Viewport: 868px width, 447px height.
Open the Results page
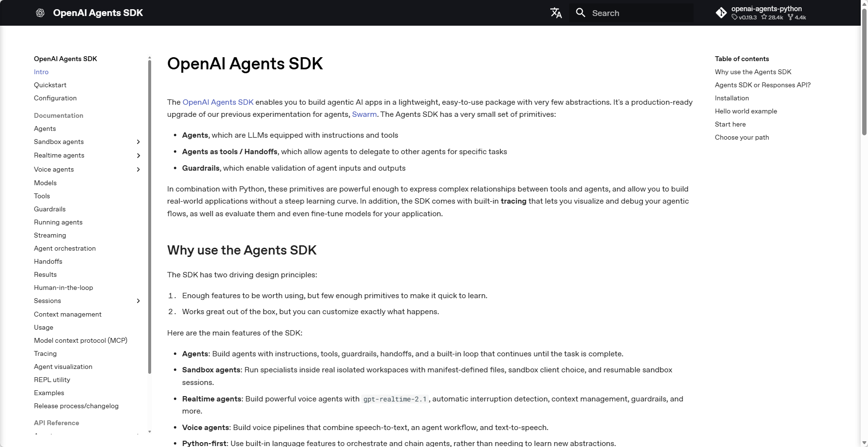pos(45,274)
